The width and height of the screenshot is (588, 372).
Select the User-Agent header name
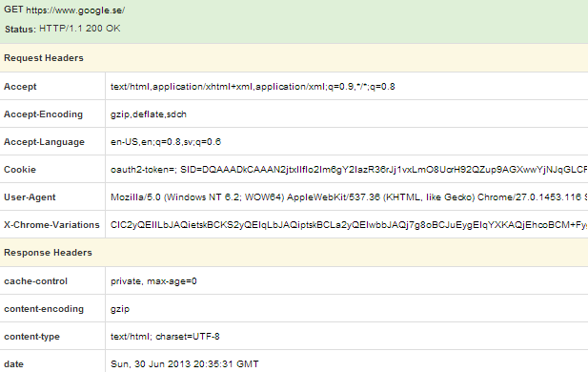coord(30,197)
